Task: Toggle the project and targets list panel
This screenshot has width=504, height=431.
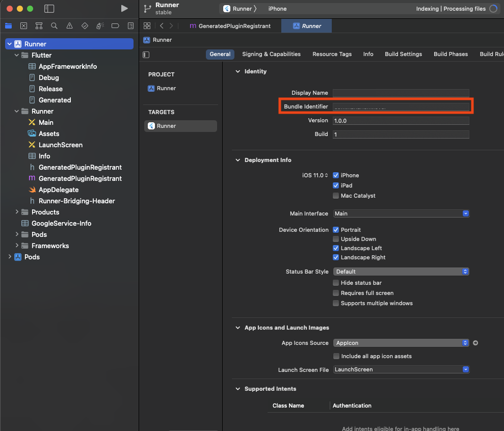Action: tap(146, 55)
